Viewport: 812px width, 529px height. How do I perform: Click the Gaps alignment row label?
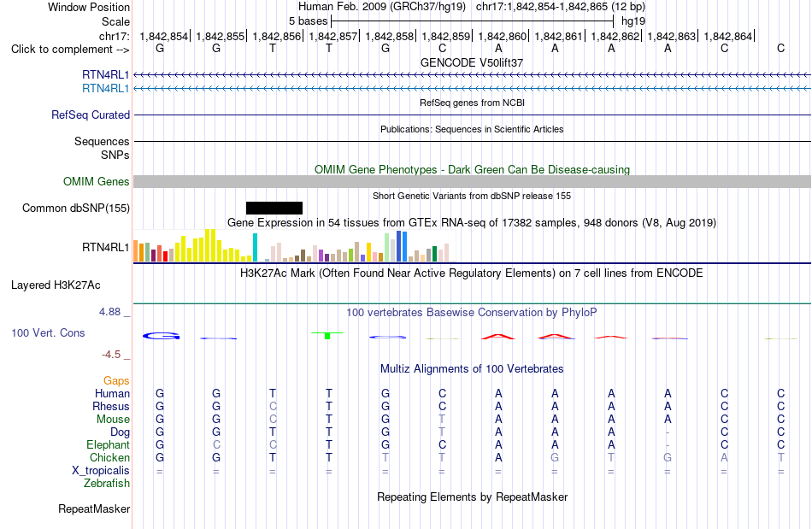pyautogui.click(x=116, y=381)
